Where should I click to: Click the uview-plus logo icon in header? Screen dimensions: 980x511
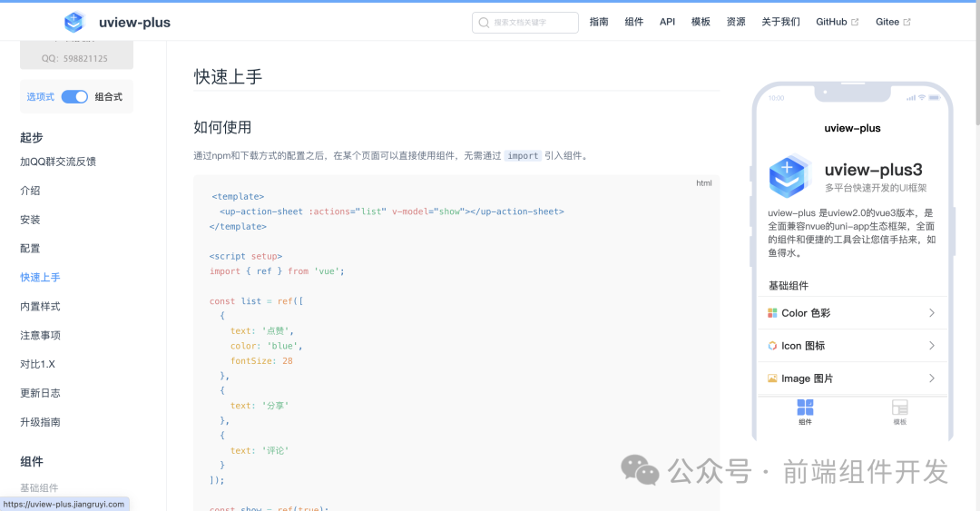click(x=74, y=22)
